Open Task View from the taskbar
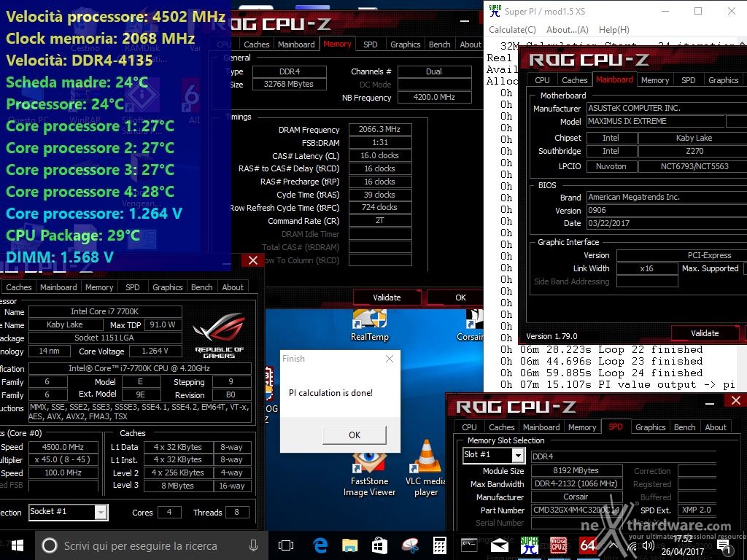Screen dimensions: 747x560 point(286,545)
